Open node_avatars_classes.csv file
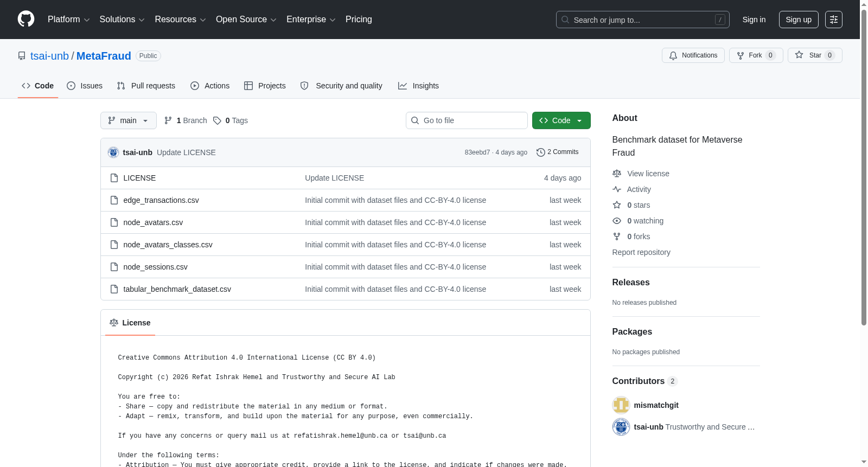Image resolution: width=868 pixels, height=467 pixels. [168, 245]
